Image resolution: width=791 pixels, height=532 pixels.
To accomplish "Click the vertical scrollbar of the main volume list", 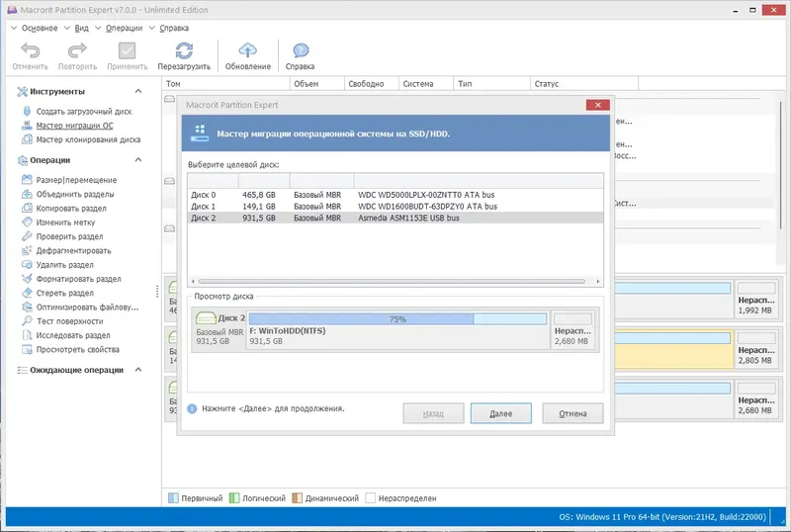I will click(x=780, y=164).
